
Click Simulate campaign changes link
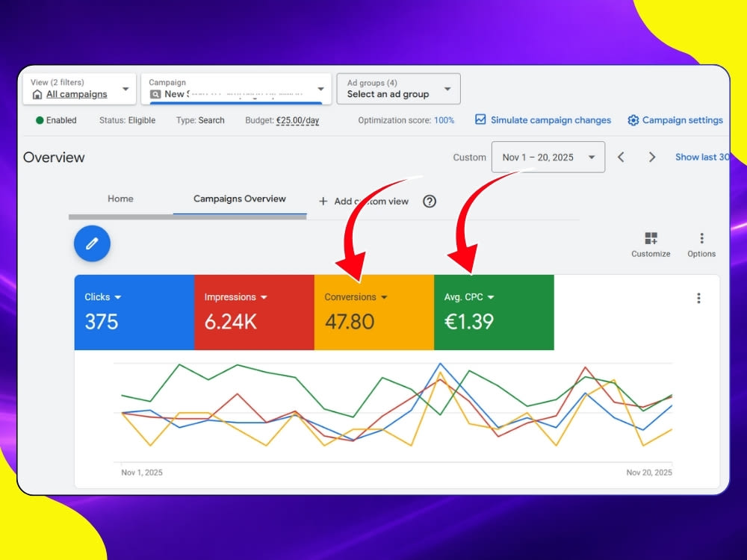tap(551, 120)
